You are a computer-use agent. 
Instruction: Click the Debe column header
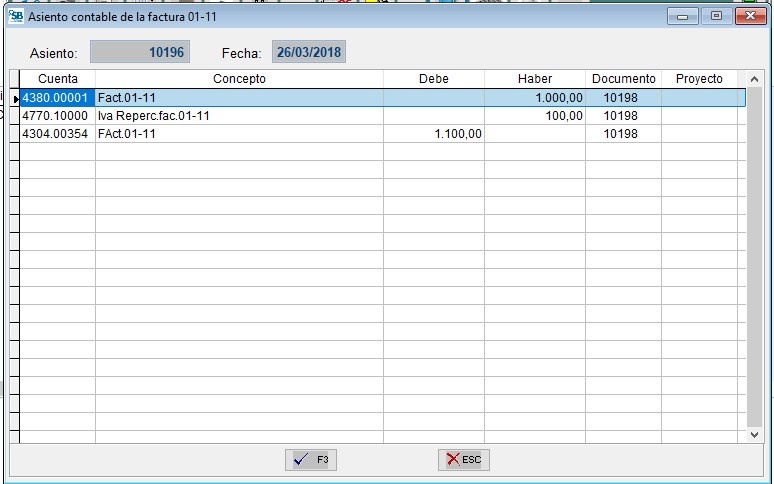[434, 79]
